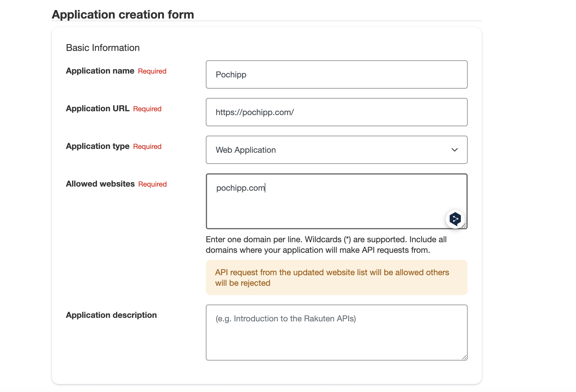This screenshot has height=392, width=576.
Task: Click the "Enter one domain per line" help text
Action: click(326, 245)
